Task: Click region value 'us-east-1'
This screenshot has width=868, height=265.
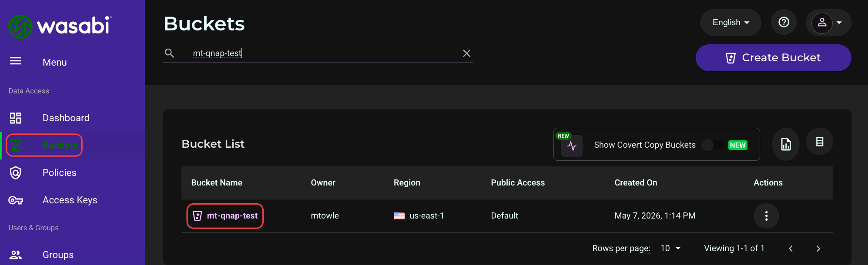Action: pyautogui.click(x=427, y=216)
